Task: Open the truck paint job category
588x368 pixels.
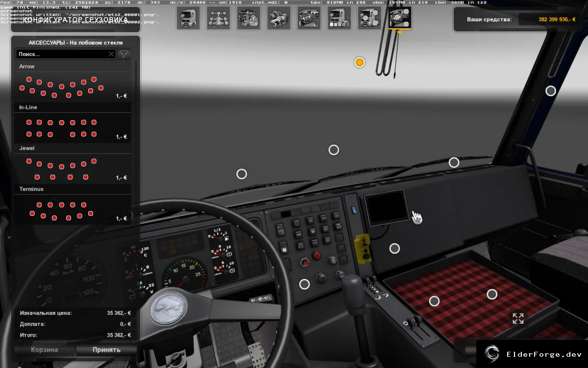Action: click(x=340, y=18)
